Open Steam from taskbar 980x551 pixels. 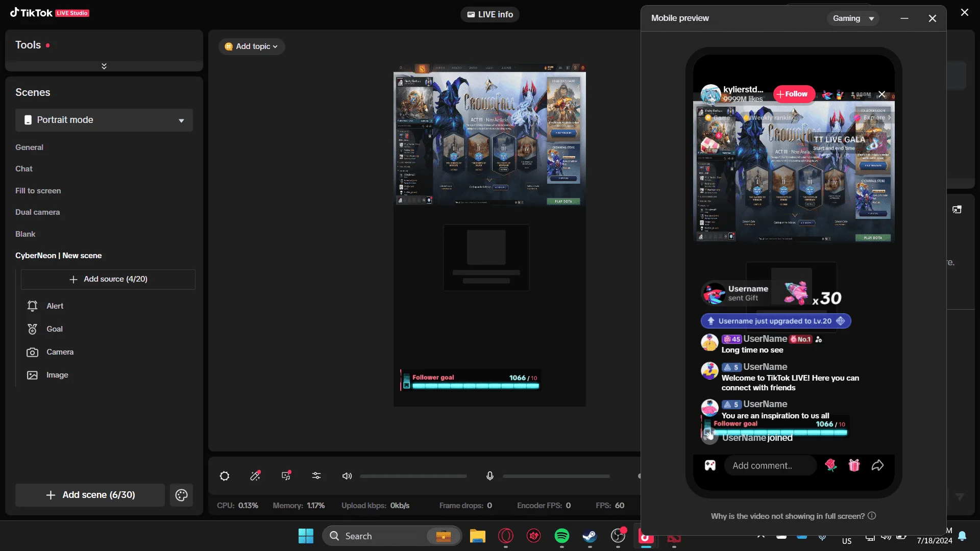coord(590,536)
